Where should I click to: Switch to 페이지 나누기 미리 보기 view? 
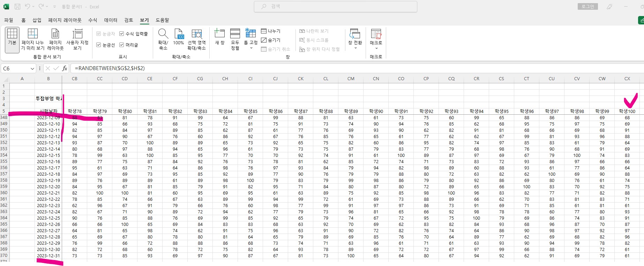(x=32, y=40)
